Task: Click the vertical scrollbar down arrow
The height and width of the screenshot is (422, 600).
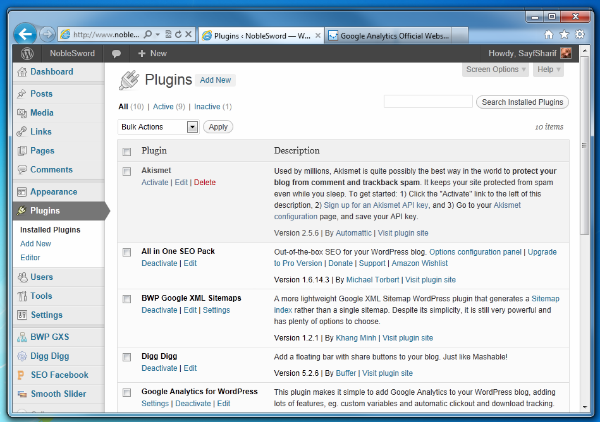Action: pos(585,407)
